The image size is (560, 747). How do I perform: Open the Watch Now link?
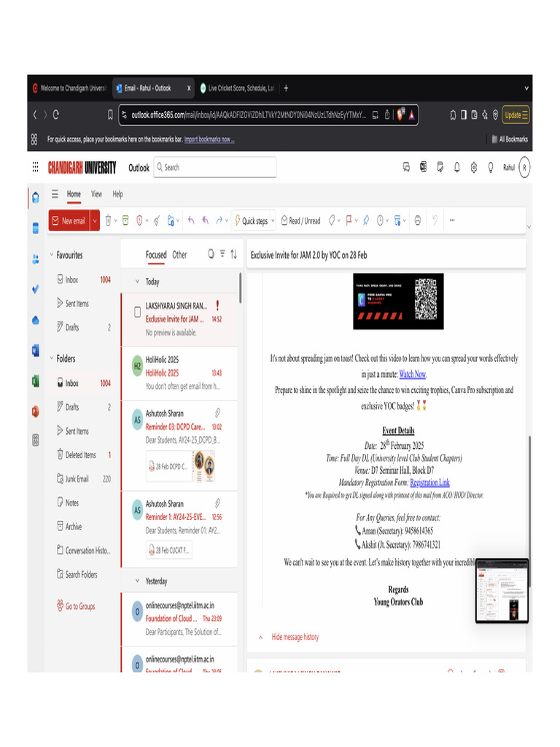(x=413, y=374)
